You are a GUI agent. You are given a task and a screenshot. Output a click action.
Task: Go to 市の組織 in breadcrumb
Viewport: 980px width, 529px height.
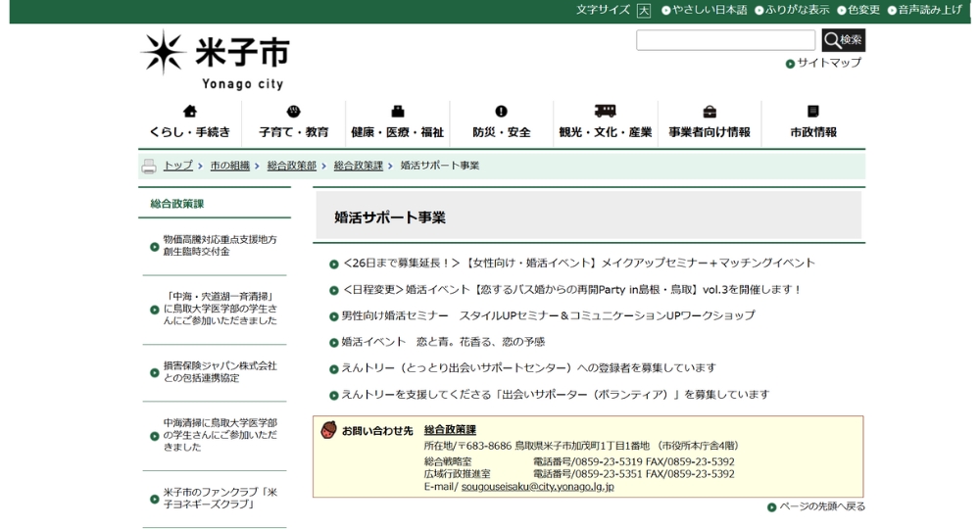230,166
